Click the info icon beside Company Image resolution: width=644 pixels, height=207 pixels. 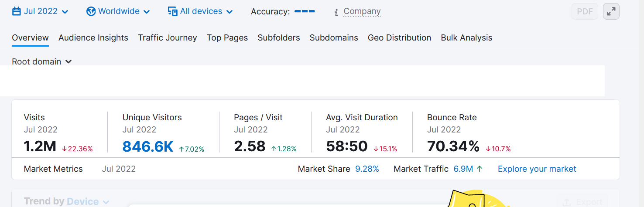(336, 12)
